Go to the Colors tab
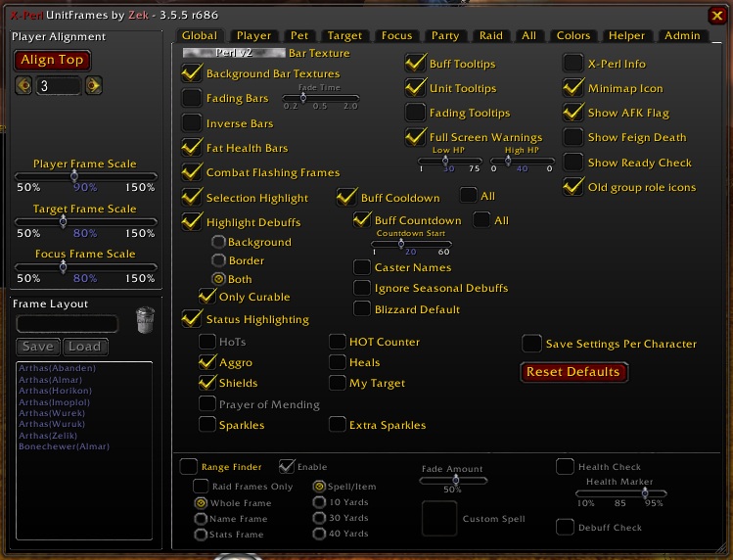Image resolution: width=733 pixels, height=560 pixels. (x=573, y=36)
